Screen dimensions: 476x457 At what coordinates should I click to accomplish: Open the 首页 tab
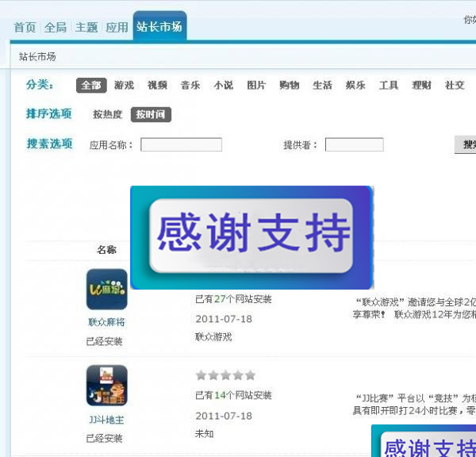25,27
